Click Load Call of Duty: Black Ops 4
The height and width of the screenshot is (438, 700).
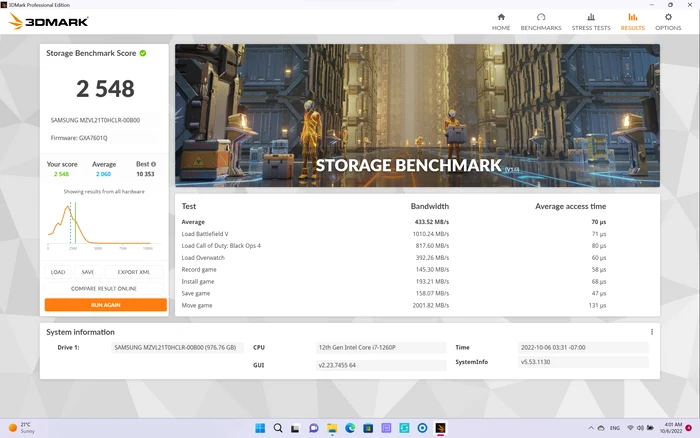coord(221,246)
